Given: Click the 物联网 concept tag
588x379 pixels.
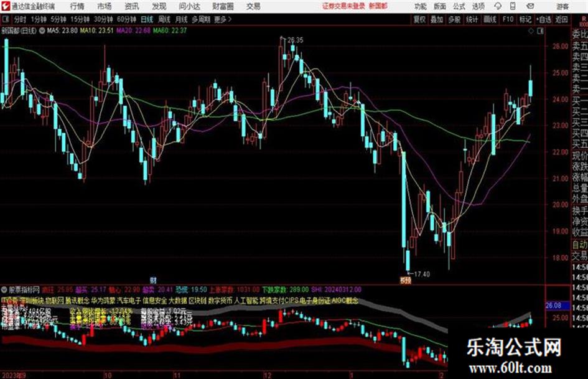Looking at the screenshot, I should (55, 301).
